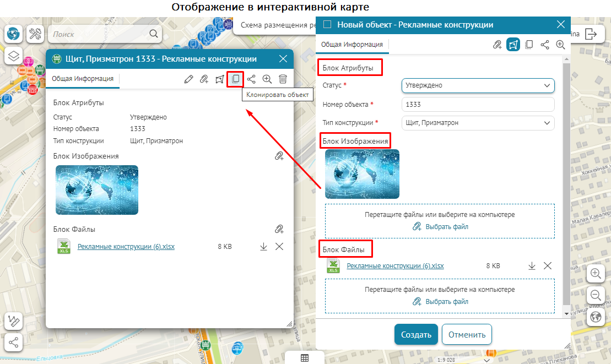The image size is (611, 364).
Task: Click the map zoom out button
Action: [595, 295]
